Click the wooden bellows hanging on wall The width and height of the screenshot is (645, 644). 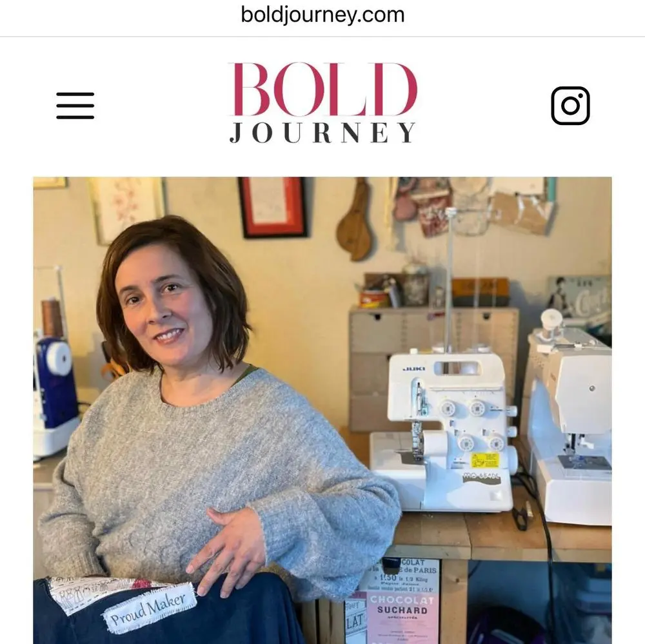[355, 220]
